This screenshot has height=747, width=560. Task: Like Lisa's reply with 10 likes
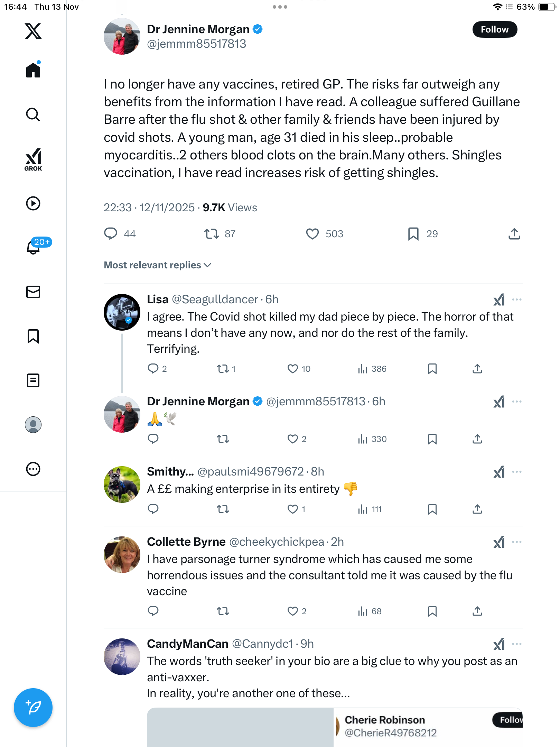click(293, 369)
